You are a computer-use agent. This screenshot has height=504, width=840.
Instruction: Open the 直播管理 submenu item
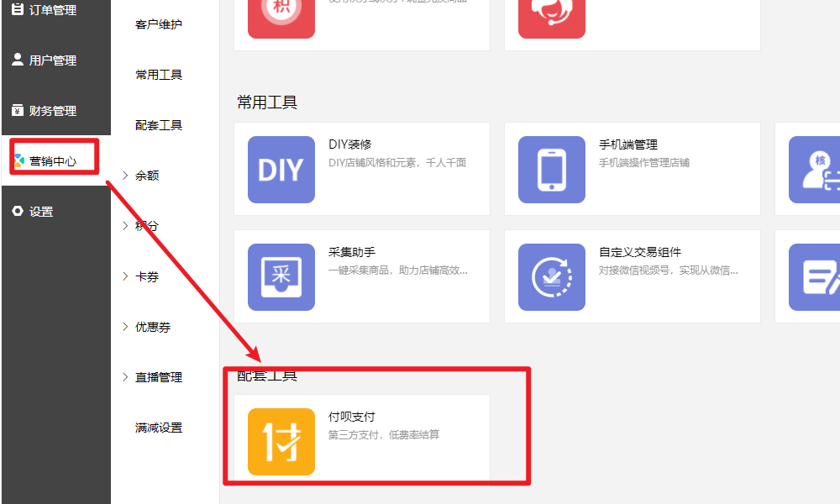click(x=159, y=377)
